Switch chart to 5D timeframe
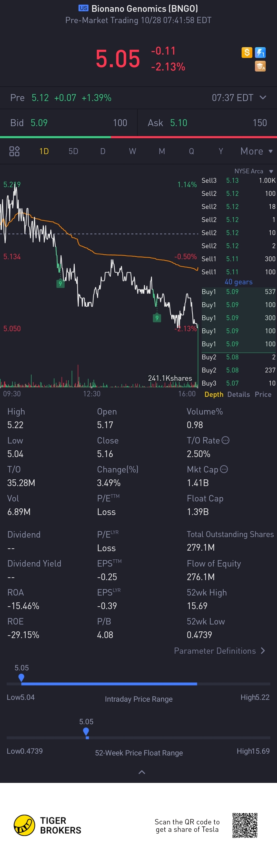 [x=73, y=151]
